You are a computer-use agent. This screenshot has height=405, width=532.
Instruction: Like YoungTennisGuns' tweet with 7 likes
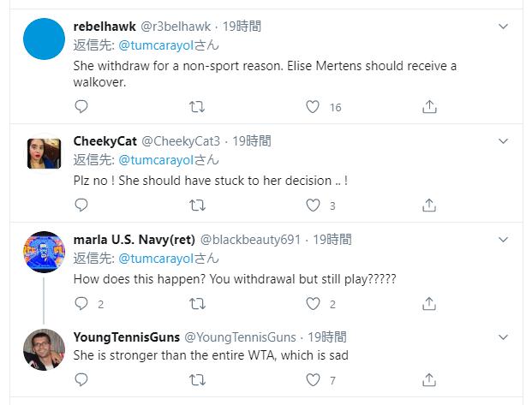click(x=313, y=380)
